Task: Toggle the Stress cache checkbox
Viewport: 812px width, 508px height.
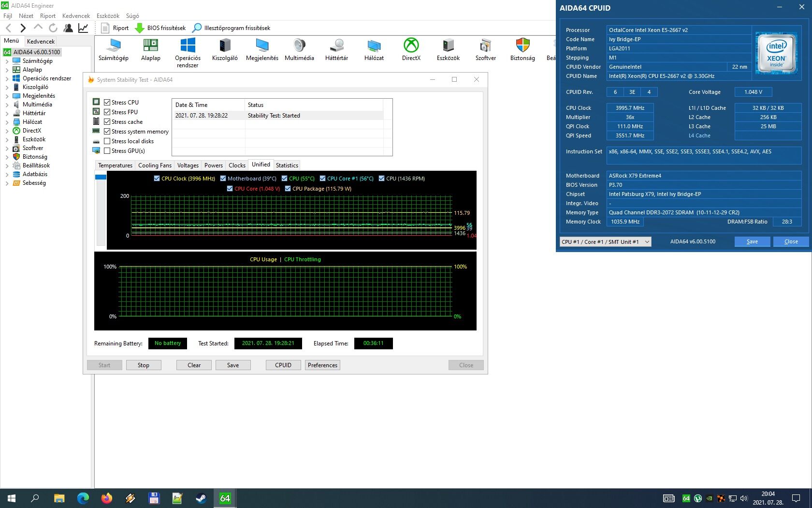Action: [107, 122]
